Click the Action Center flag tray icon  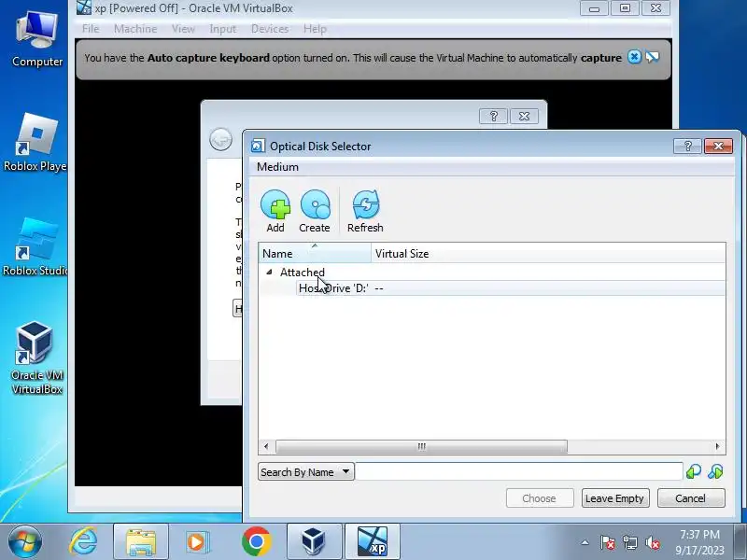[608, 542]
